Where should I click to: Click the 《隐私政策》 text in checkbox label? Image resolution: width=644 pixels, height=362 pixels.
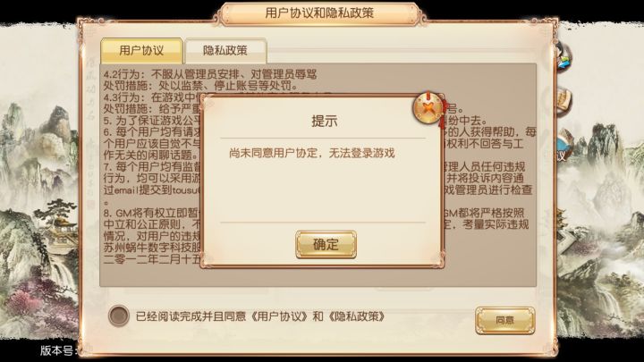[x=356, y=316]
